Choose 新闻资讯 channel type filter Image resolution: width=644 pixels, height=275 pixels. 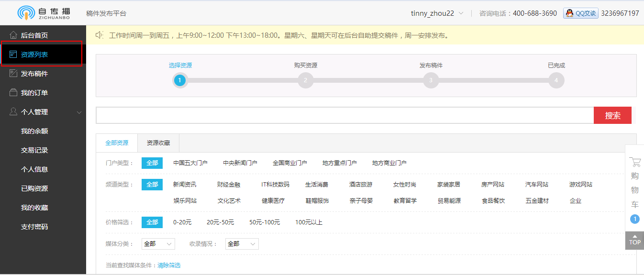click(185, 185)
